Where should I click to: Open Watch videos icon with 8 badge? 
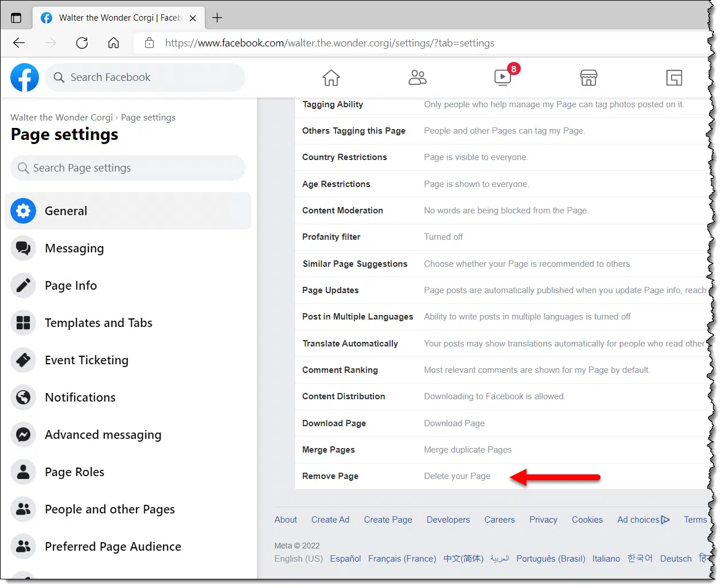[x=503, y=77]
